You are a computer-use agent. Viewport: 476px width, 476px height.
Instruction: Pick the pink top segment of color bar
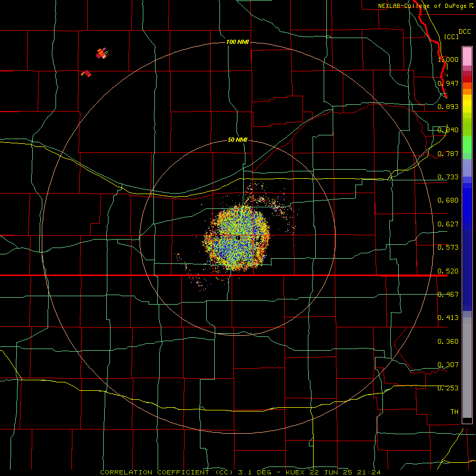point(467,57)
